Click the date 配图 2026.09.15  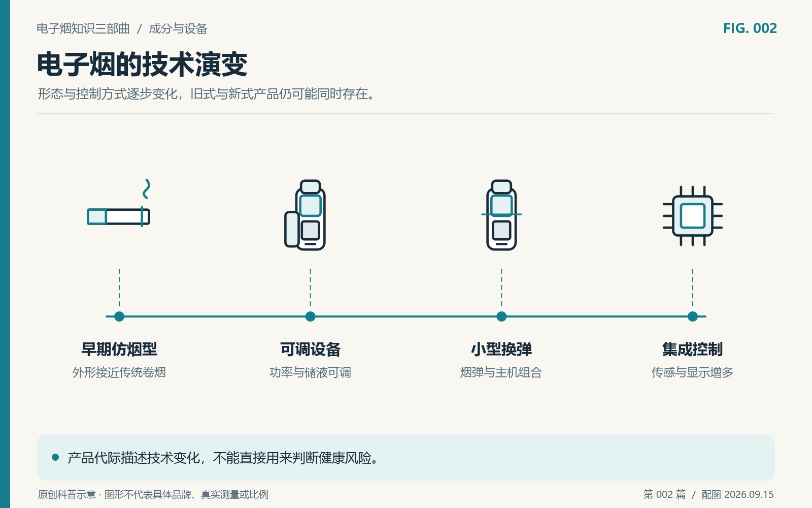click(x=738, y=494)
